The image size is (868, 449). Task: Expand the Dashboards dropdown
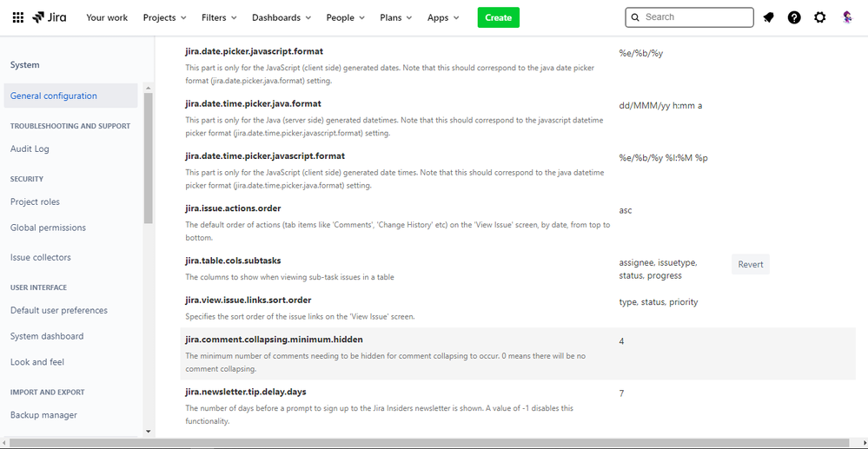tap(282, 17)
